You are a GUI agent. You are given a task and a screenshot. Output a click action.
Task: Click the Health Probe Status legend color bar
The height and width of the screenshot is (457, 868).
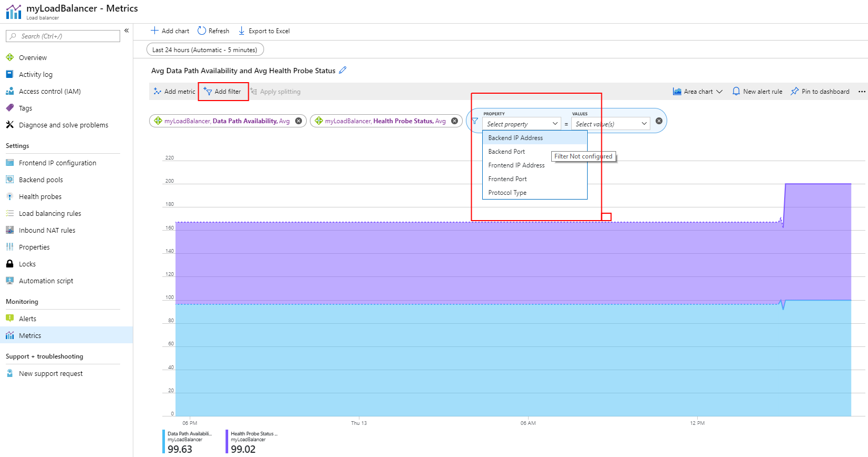[x=227, y=442]
